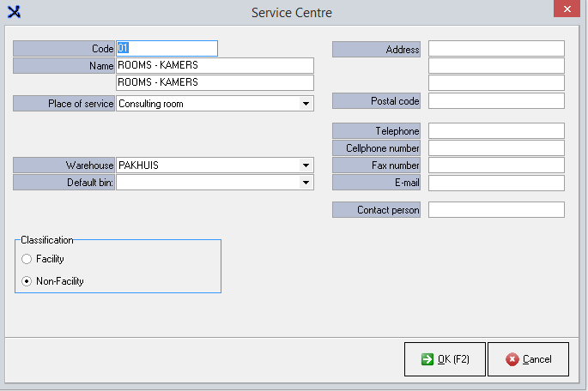
Task: Click the third Address line field
Action: (x=496, y=83)
